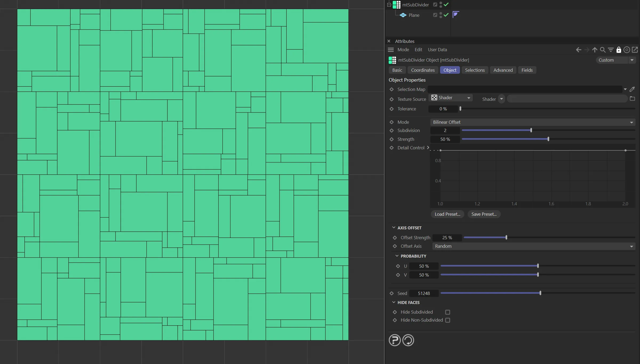Click the Seed value input field

(x=424, y=293)
